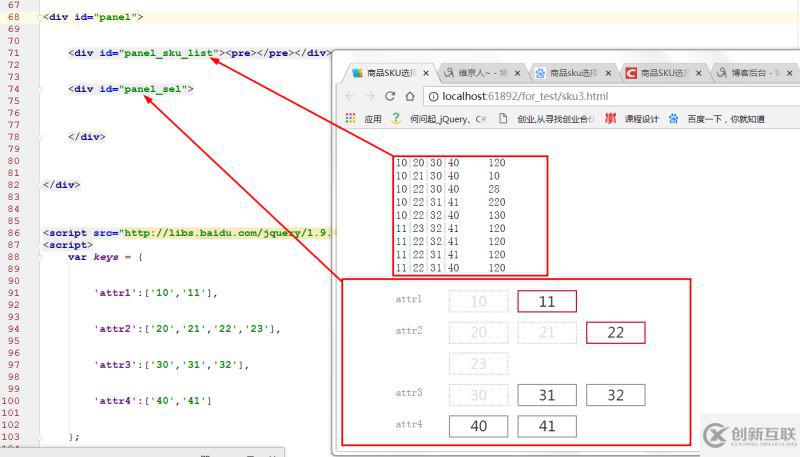Click var keys declaration in editor

coord(105,257)
